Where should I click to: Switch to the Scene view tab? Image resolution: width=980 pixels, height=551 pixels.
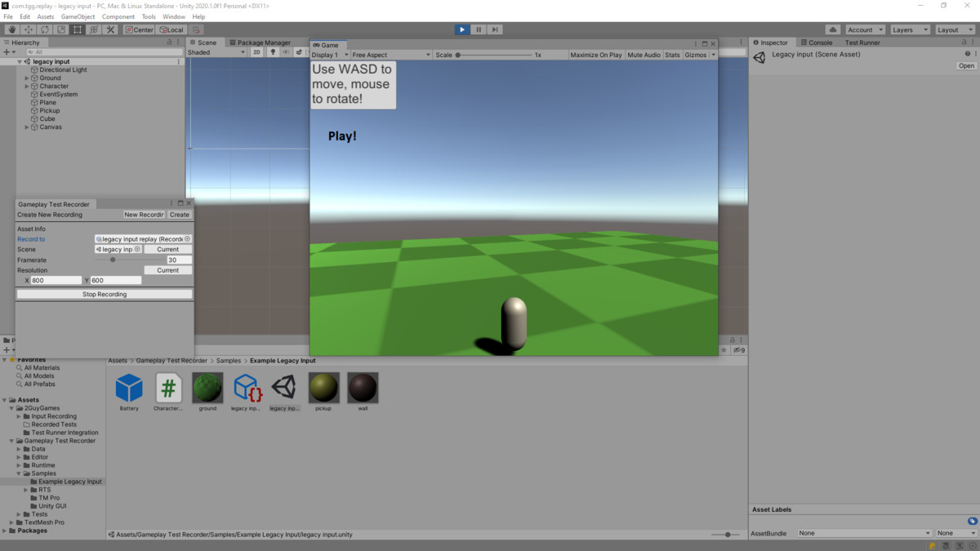[x=206, y=42]
